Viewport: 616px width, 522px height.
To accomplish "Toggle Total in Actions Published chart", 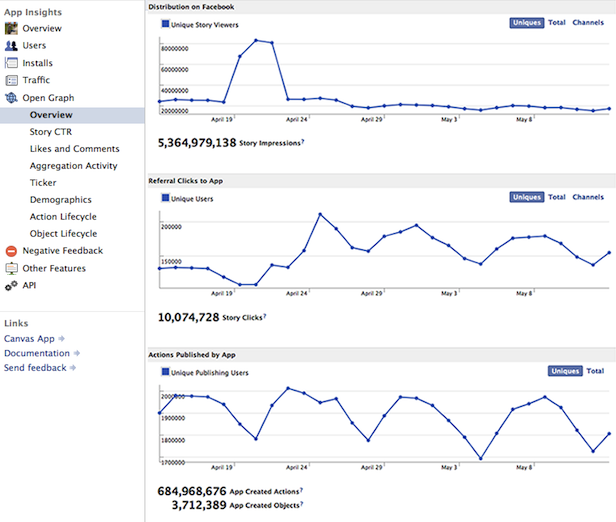I will [x=595, y=371].
